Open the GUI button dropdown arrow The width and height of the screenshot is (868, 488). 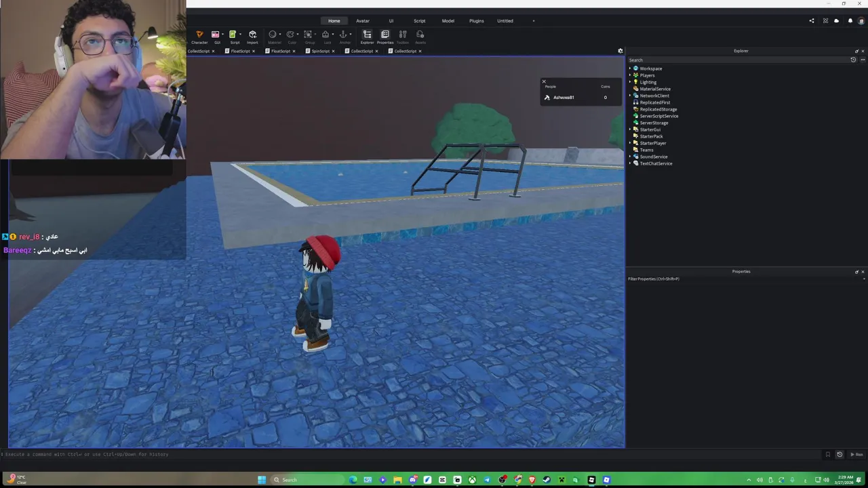click(x=223, y=35)
